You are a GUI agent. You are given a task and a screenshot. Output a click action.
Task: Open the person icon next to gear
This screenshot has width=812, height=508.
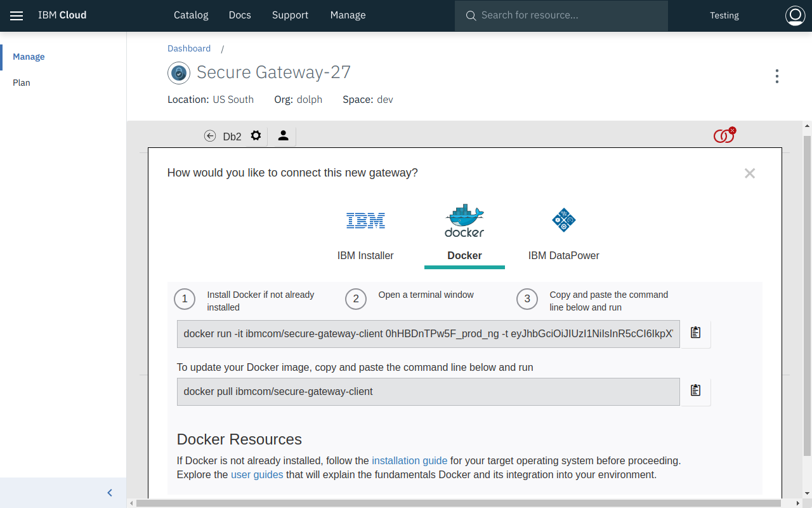coord(283,136)
